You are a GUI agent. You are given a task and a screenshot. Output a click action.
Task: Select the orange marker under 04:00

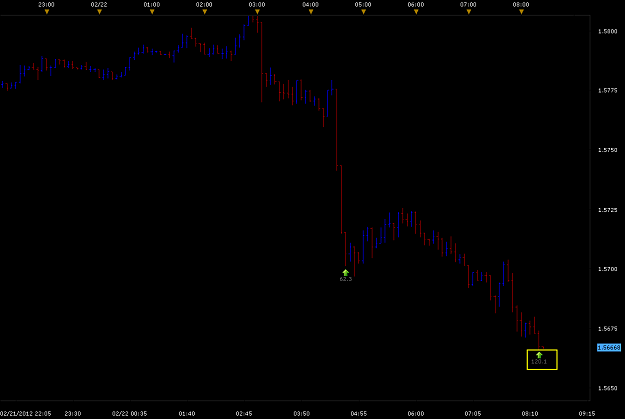[311, 12]
